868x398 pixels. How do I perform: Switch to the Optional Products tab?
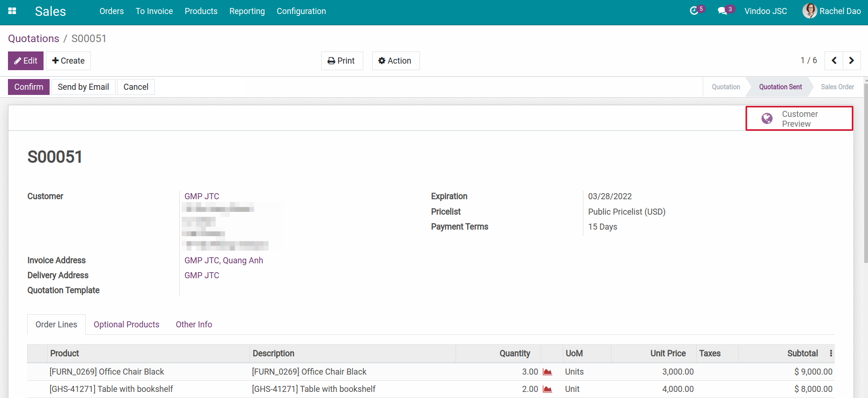coord(126,325)
